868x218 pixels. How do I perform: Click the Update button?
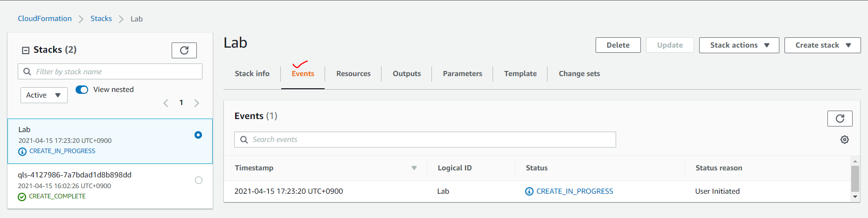point(670,45)
